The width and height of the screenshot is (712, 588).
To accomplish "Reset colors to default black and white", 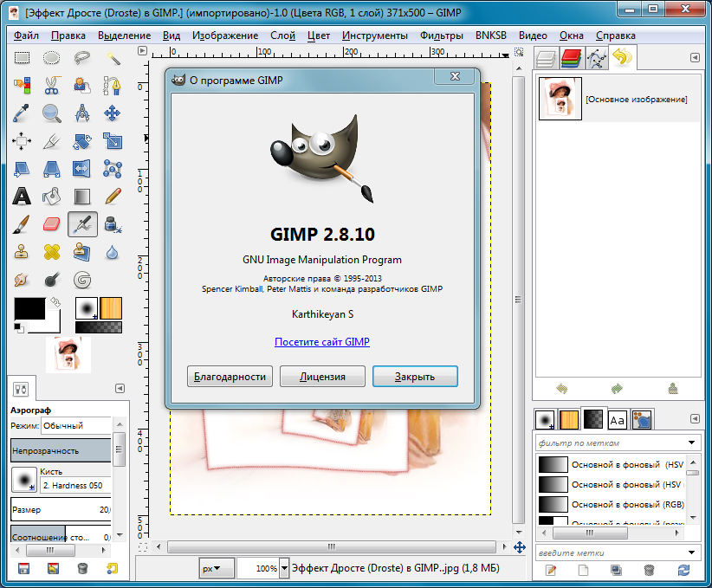I will tap(19, 327).
